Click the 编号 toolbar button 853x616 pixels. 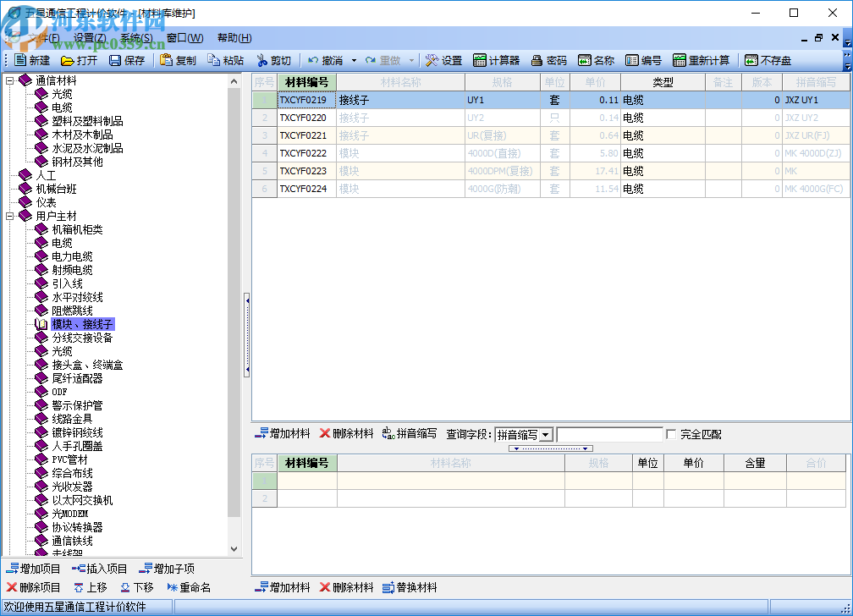[x=643, y=60]
